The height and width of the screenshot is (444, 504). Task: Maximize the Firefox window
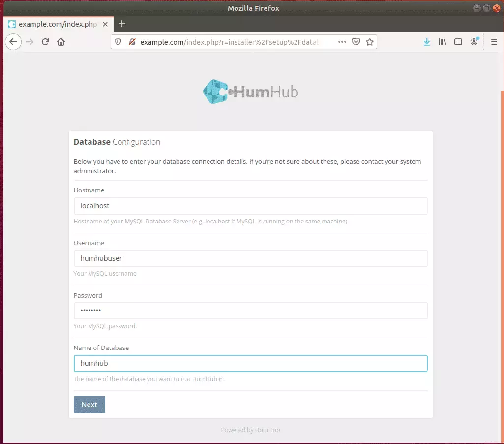tap(487, 8)
